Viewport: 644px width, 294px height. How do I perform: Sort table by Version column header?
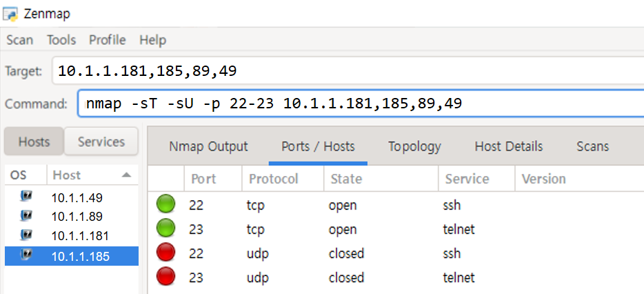pos(579,179)
